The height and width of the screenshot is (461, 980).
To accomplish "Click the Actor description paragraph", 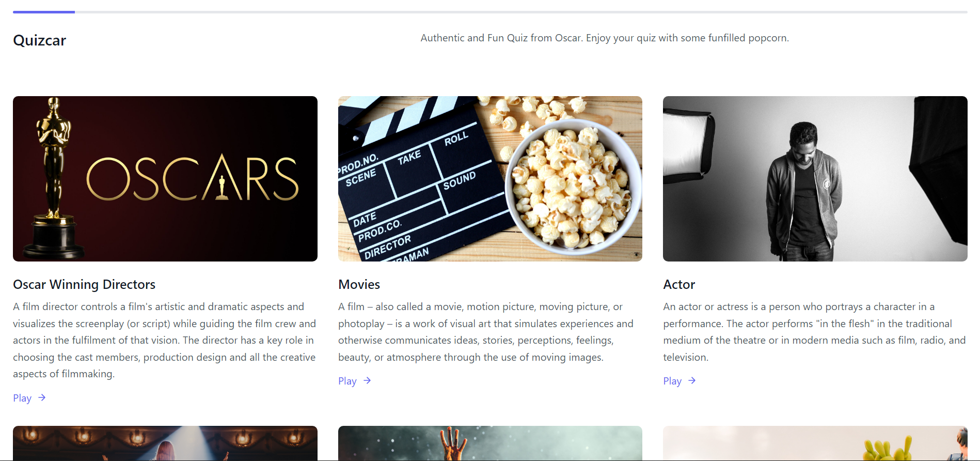I will (x=815, y=332).
